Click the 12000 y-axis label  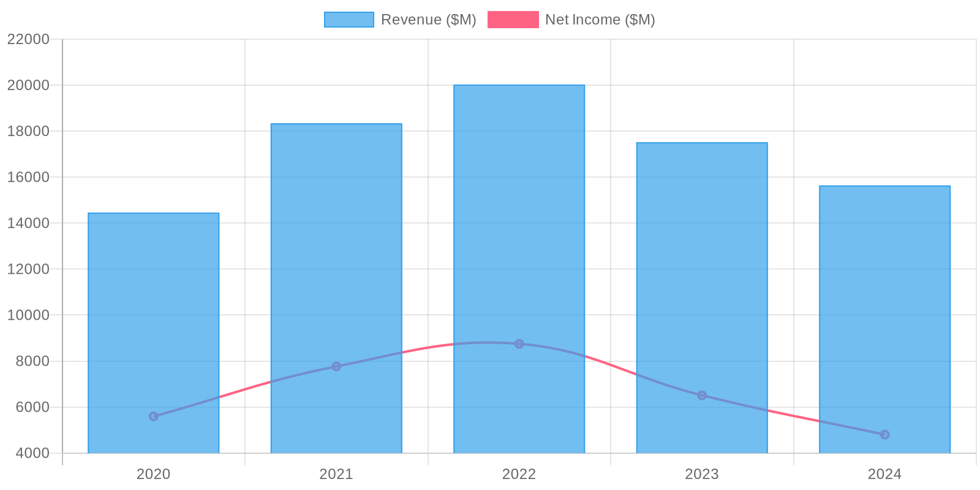(x=28, y=269)
